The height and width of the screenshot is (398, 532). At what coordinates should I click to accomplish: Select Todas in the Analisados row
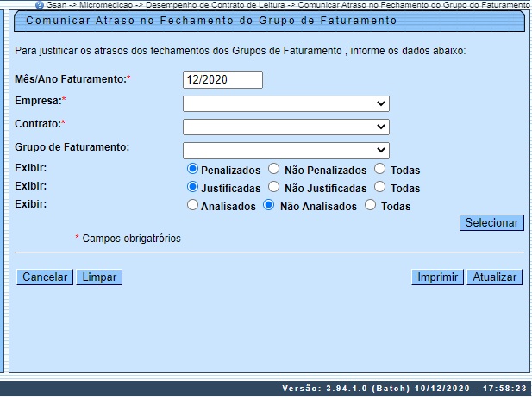tap(370, 205)
